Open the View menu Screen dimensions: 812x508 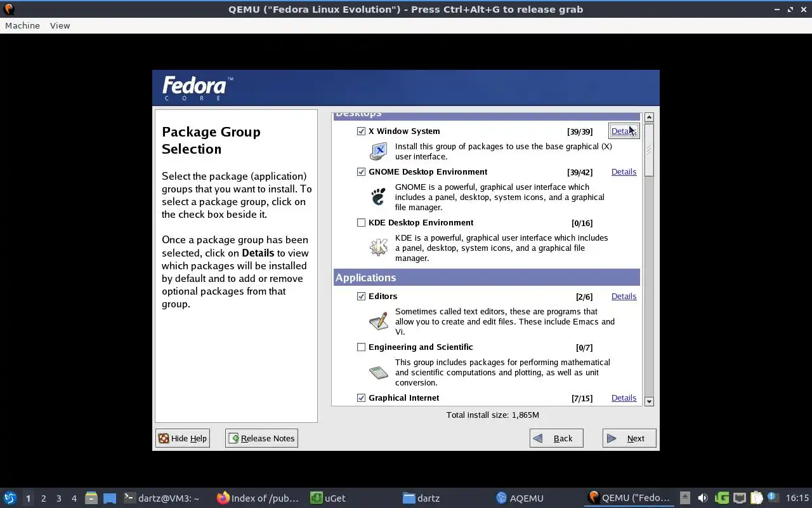point(60,25)
